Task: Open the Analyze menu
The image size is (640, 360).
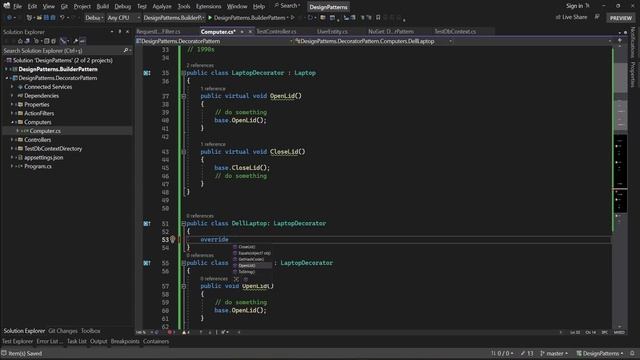Action: pos(162,7)
